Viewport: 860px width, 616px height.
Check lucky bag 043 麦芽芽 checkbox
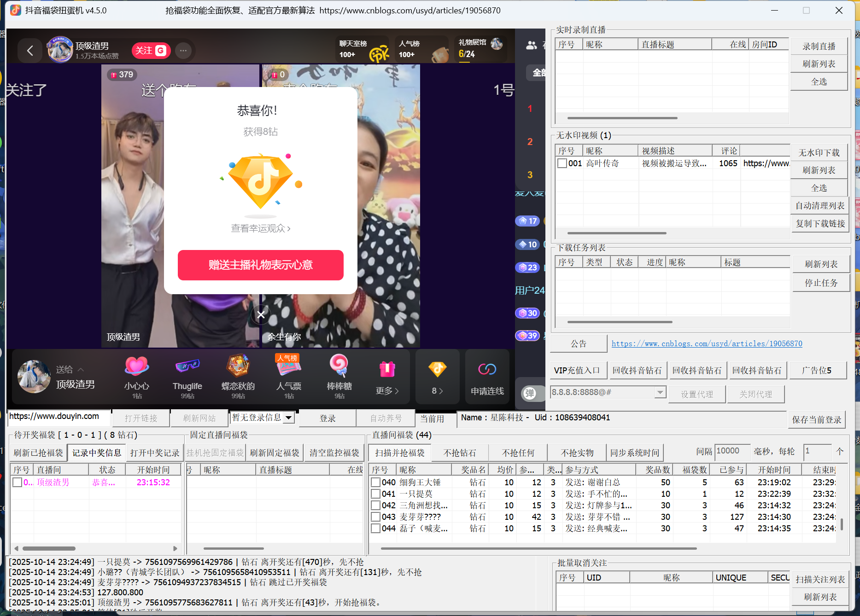(375, 517)
